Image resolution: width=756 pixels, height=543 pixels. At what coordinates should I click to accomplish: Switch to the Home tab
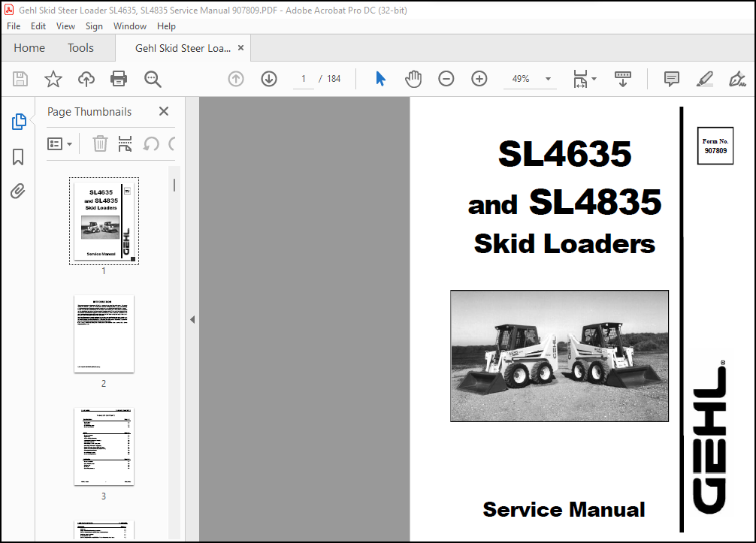(29, 48)
